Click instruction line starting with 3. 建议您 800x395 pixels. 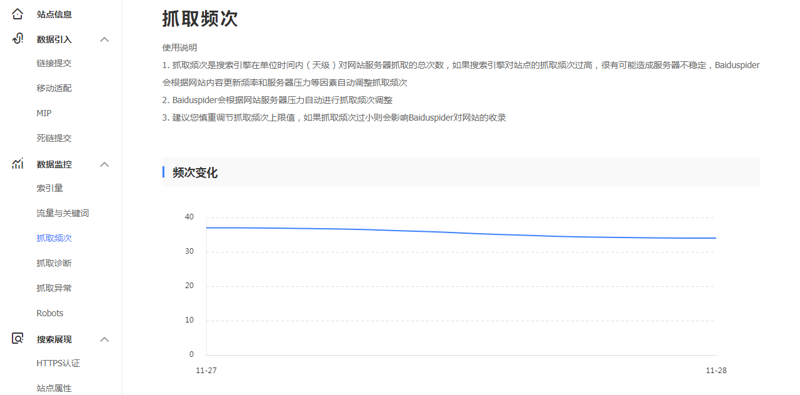[x=334, y=117]
